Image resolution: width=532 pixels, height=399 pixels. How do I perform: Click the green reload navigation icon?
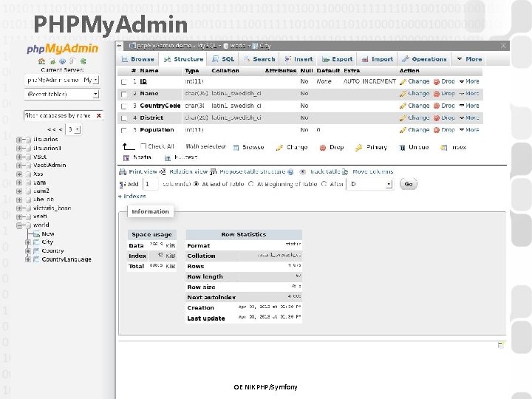tap(83, 61)
